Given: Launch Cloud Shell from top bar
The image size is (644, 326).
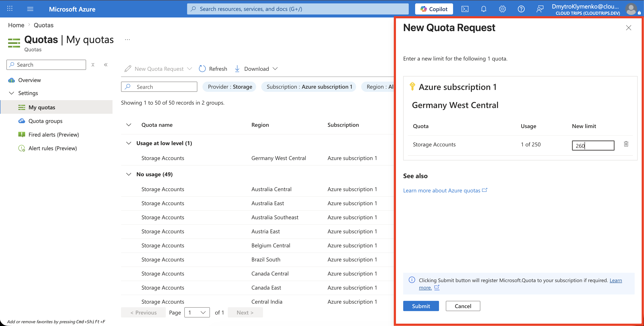Looking at the screenshot, I should pyautogui.click(x=465, y=9).
